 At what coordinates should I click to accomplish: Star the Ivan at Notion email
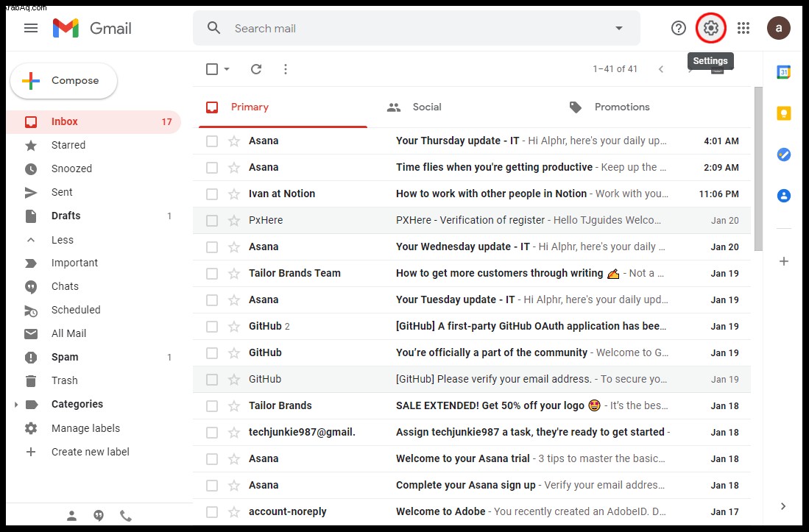(234, 194)
